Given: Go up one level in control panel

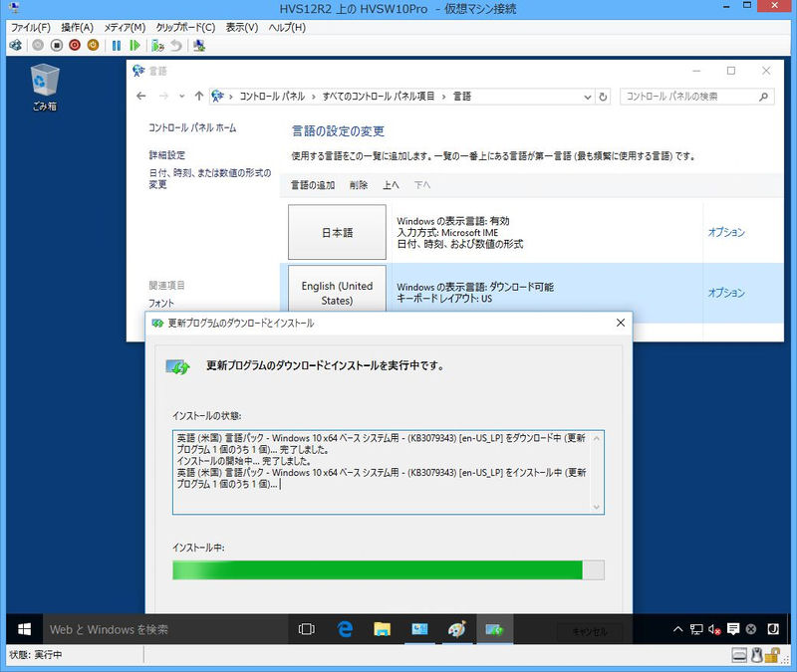Looking at the screenshot, I should (x=198, y=96).
